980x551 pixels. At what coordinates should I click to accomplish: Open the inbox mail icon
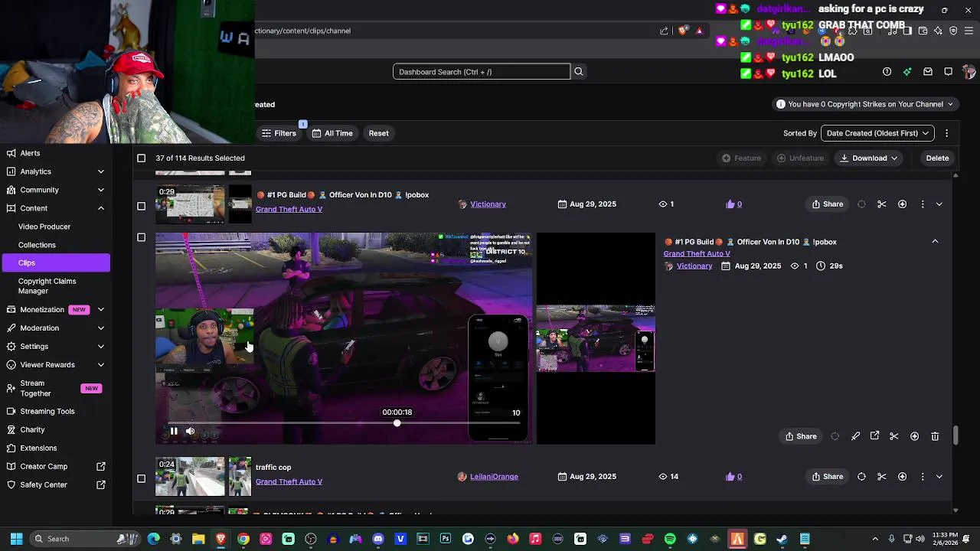[x=928, y=72]
